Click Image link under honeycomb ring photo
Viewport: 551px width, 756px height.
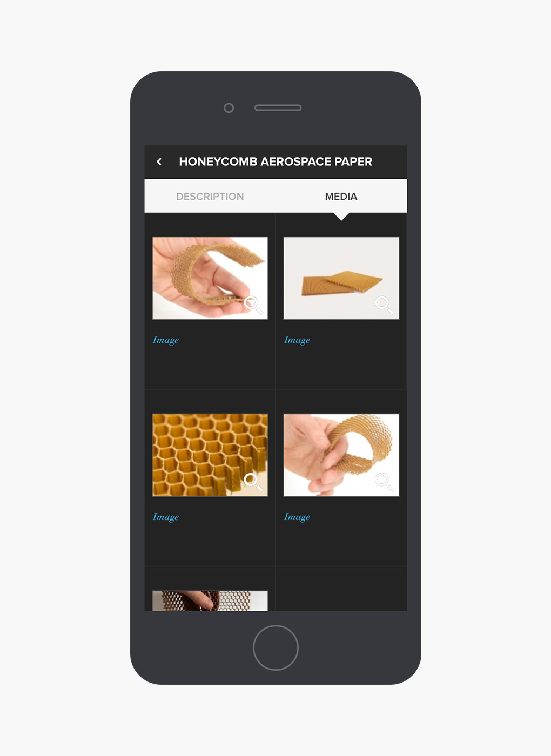[x=297, y=517]
